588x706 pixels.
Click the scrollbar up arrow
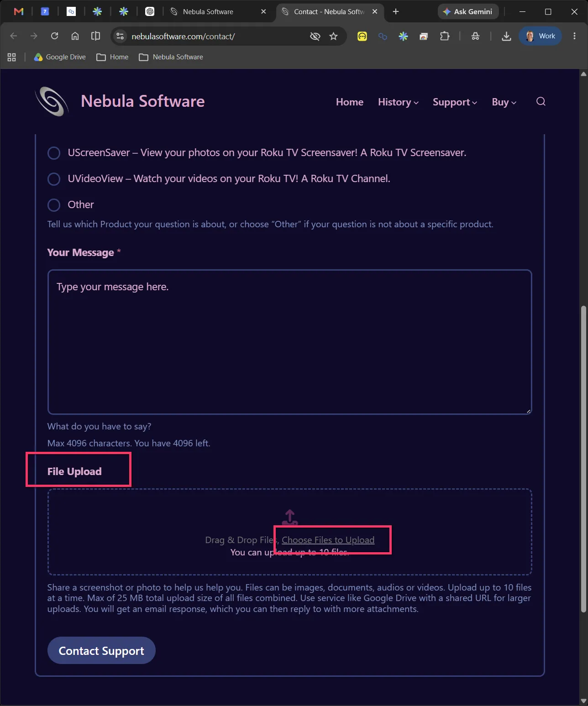pos(583,73)
